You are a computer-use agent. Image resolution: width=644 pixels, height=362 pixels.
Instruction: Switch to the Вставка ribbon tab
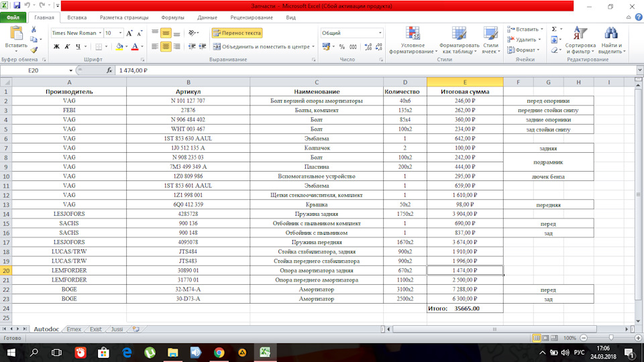[x=76, y=17]
